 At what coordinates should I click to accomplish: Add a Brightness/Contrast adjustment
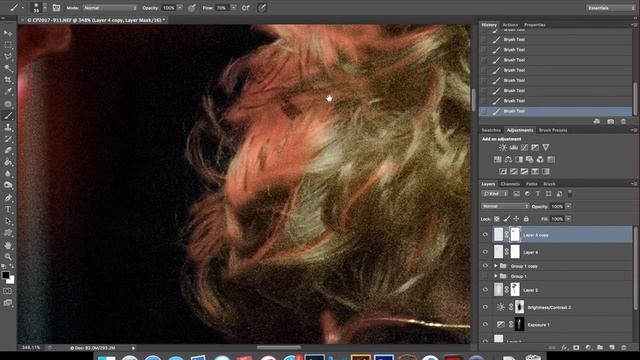[503, 147]
